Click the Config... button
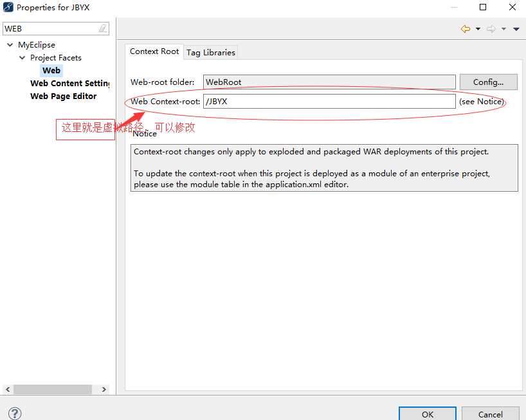The image size is (526, 420). pos(489,82)
